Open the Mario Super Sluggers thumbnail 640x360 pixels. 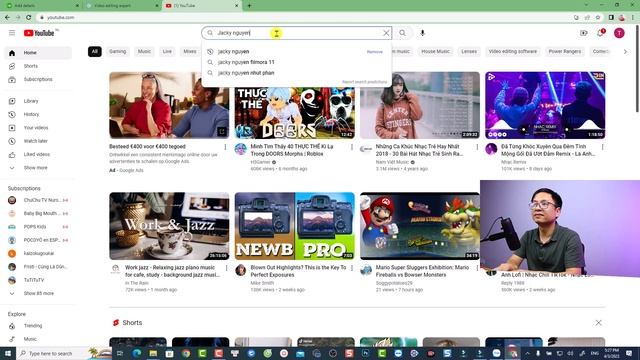click(420, 226)
